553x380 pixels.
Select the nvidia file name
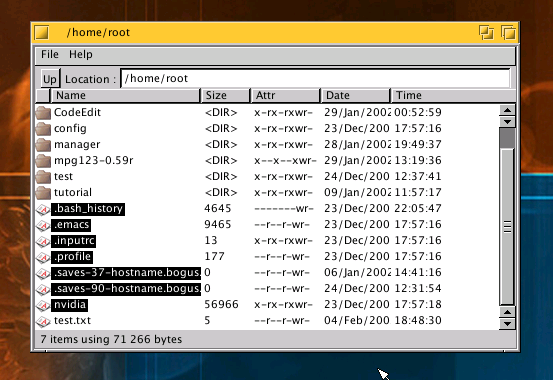pos(70,305)
